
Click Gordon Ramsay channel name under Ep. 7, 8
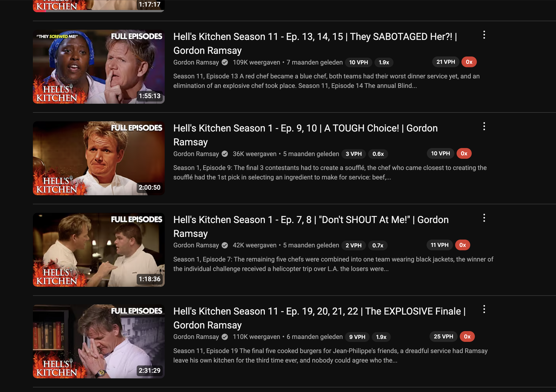196,245
